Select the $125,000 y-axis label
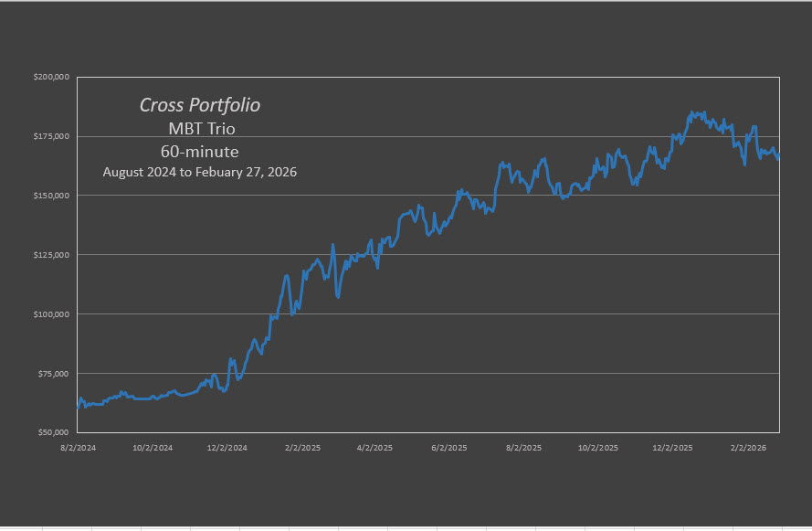 pyautogui.click(x=51, y=255)
